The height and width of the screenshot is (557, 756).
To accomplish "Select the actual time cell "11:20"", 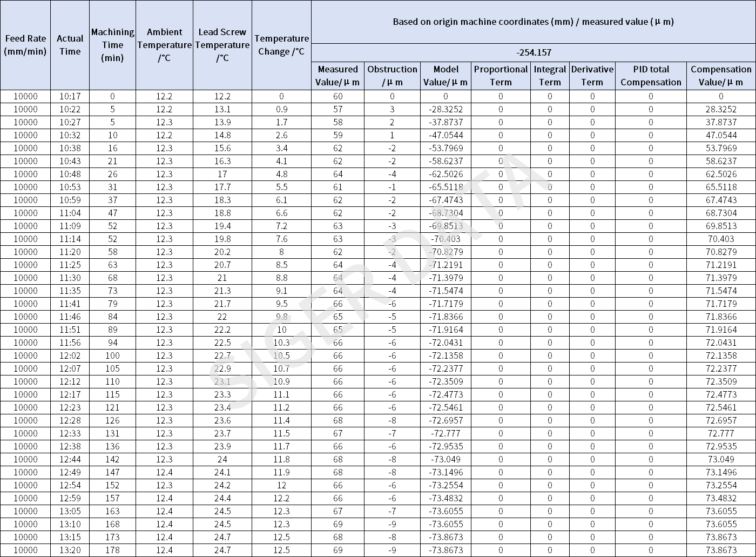I will click(x=70, y=252).
